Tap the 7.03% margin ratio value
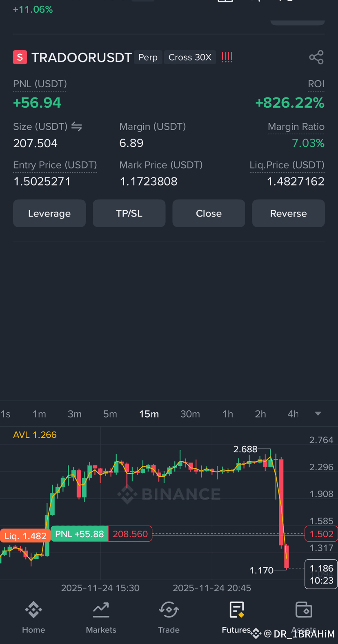The height and width of the screenshot is (644, 338). (x=308, y=143)
